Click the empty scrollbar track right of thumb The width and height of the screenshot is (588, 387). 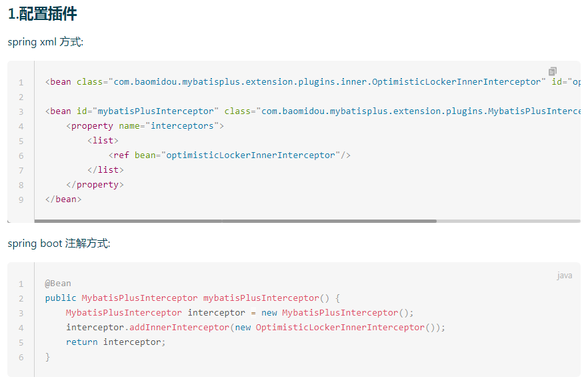click(x=508, y=221)
